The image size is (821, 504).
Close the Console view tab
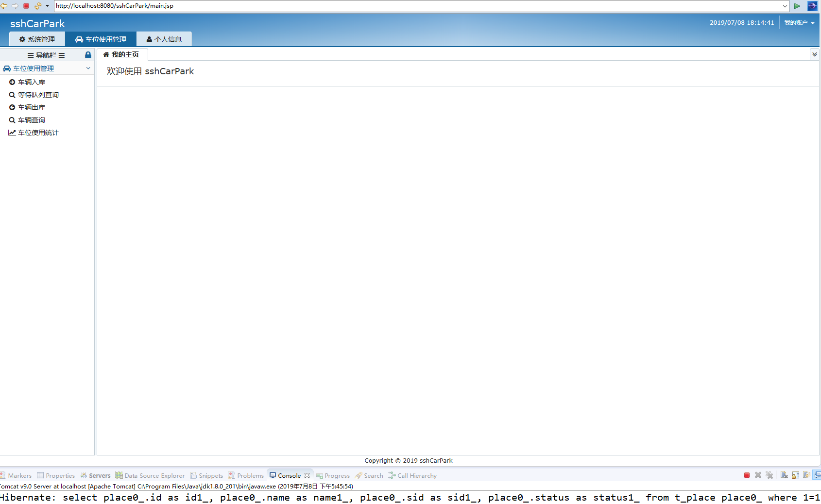click(x=307, y=476)
